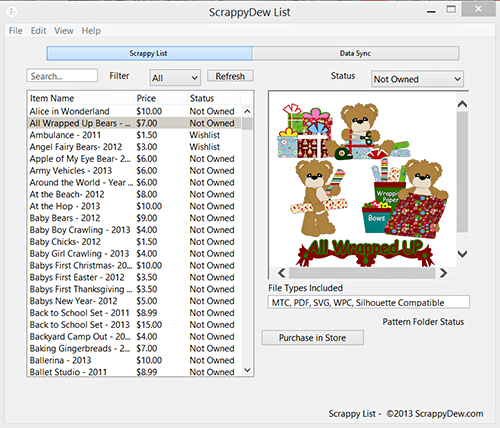
Task: Open the Status dropdown showing Not Owned
Action: click(417, 79)
